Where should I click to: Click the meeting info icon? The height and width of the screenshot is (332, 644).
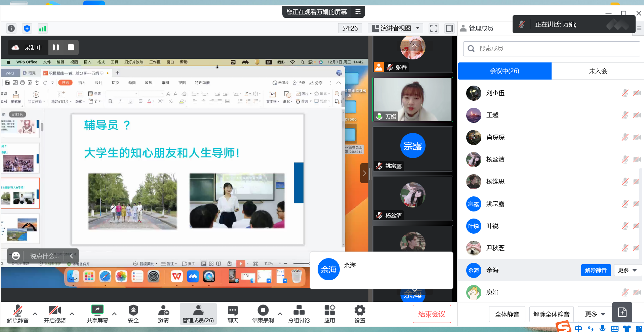[x=11, y=29]
